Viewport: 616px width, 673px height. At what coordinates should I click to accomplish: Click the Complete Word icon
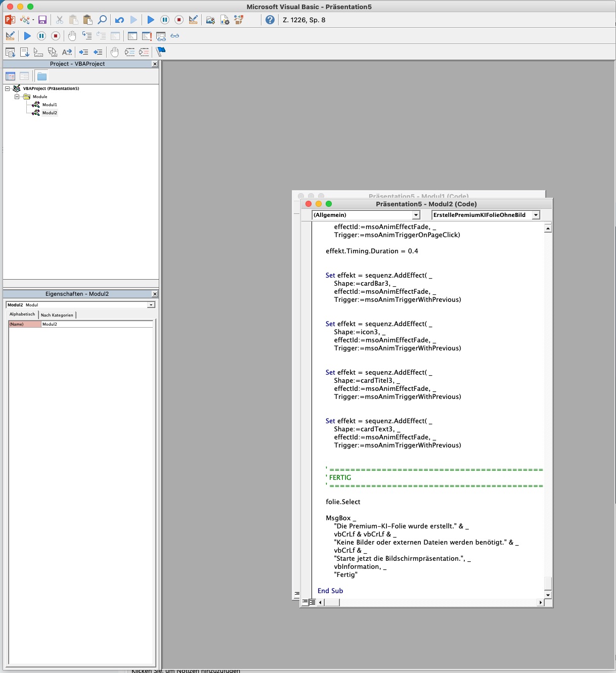tap(67, 52)
